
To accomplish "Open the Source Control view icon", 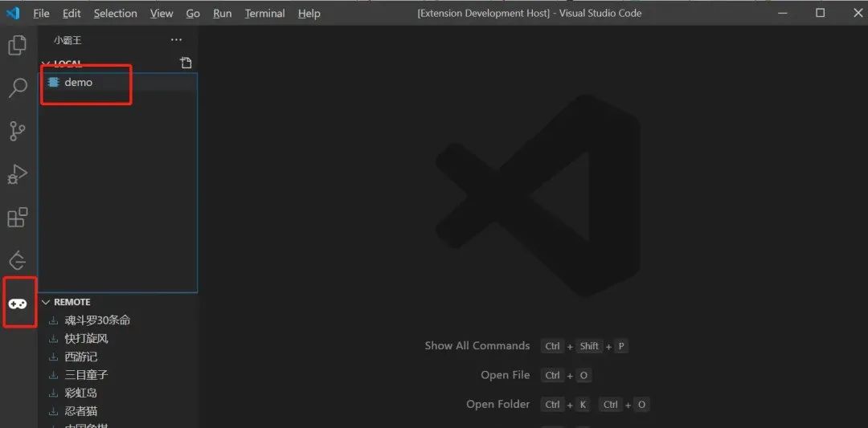I will (18, 131).
